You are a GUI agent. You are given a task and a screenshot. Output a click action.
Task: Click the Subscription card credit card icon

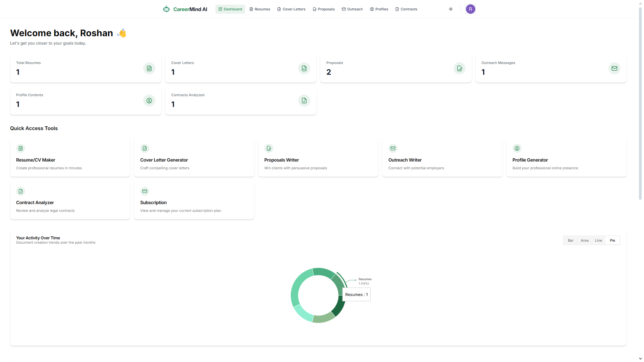[x=145, y=191]
